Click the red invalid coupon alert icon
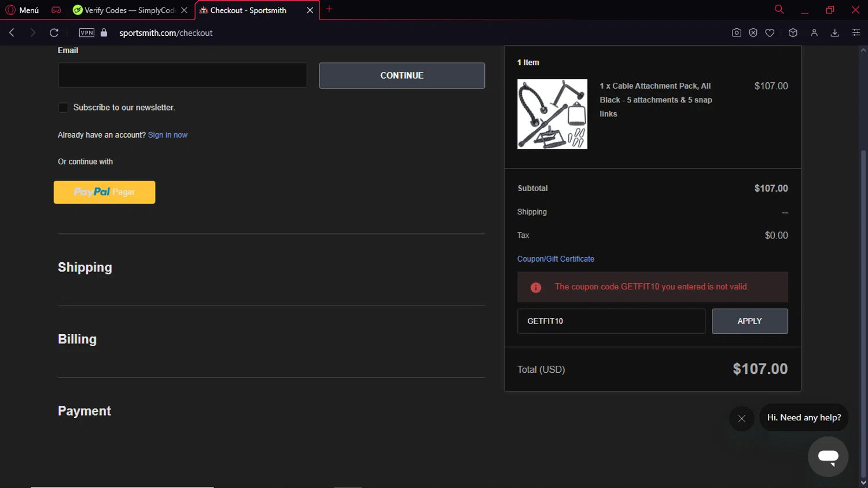Screen dimensions: 868x488 pyautogui.click(x=536, y=287)
